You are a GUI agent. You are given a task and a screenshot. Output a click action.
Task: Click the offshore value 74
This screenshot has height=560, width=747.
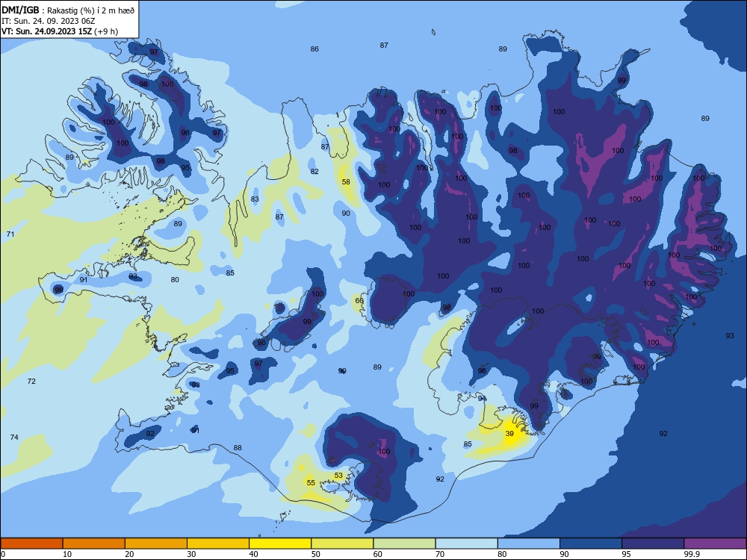tap(14, 437)
